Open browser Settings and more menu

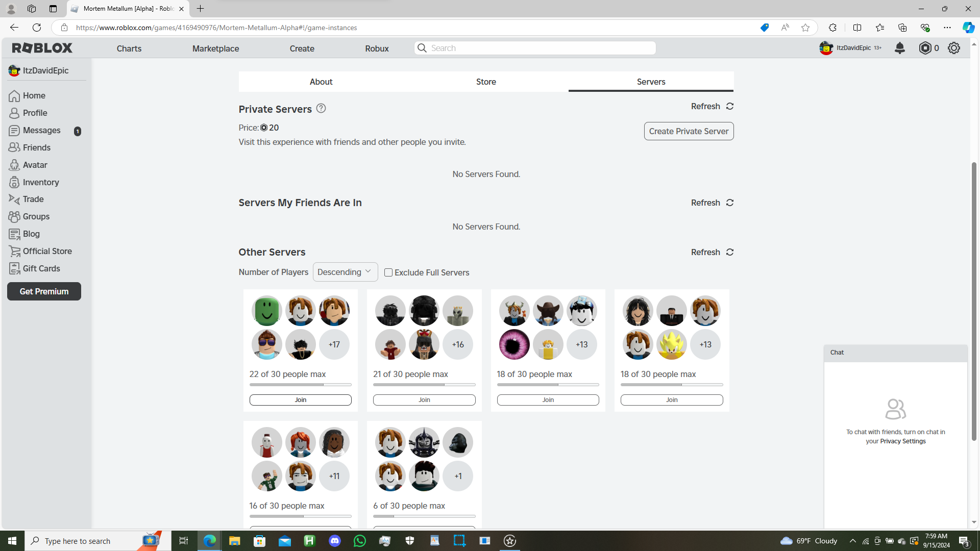947,28
